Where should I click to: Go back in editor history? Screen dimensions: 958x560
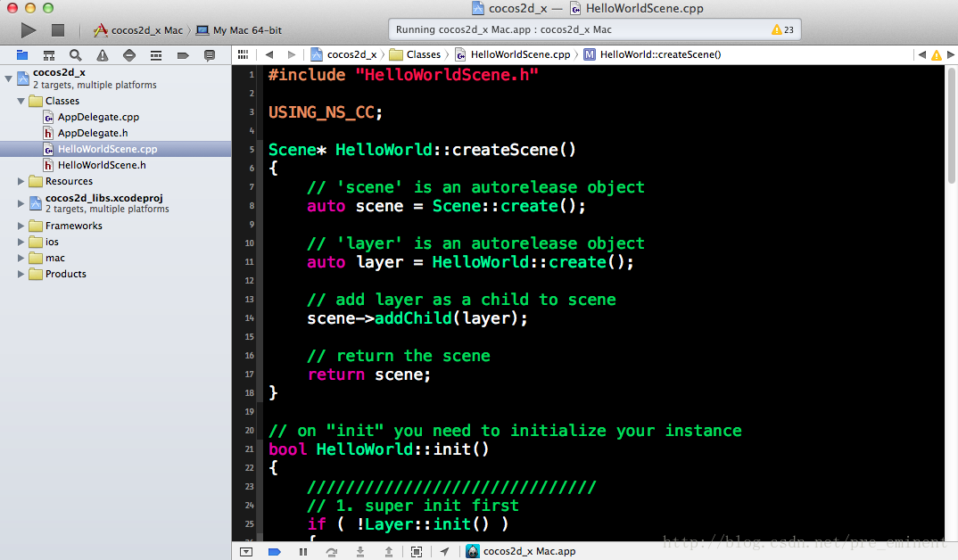pyautogui.click(x=269, y=54)
